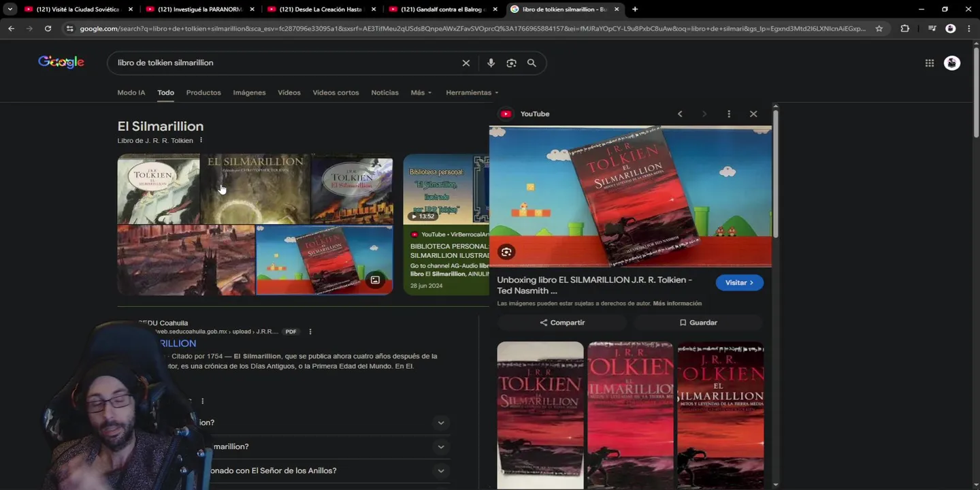This screenshot has width=980, height=490.
Task: Open the third related El Silmarillion cover image
Action: click(x=720, y=414)
